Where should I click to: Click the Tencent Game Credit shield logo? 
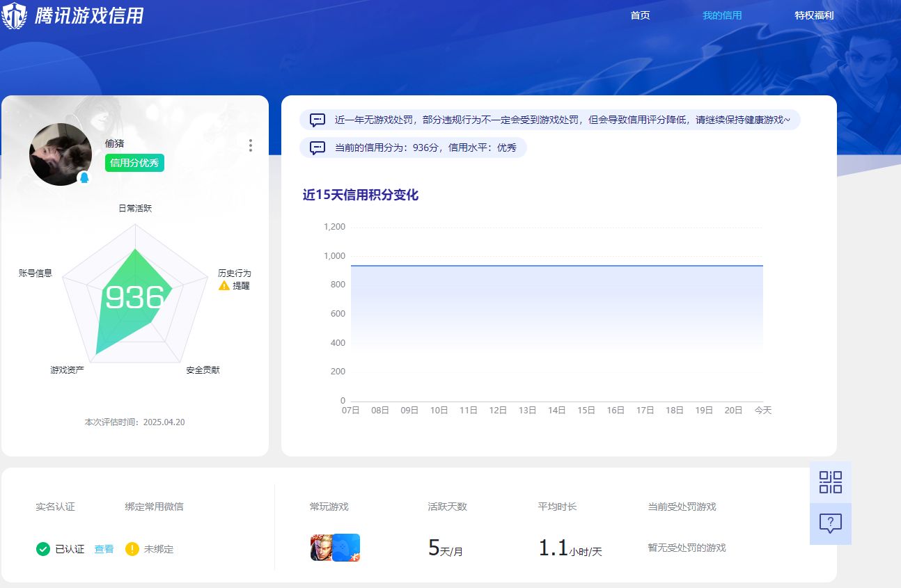pos(13,15)
